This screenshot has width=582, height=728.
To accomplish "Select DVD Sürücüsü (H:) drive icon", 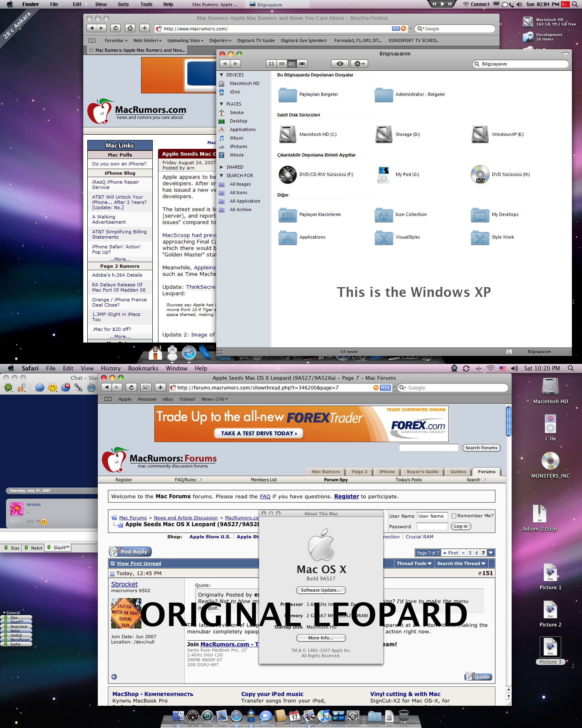I will (x=480, y=174).
